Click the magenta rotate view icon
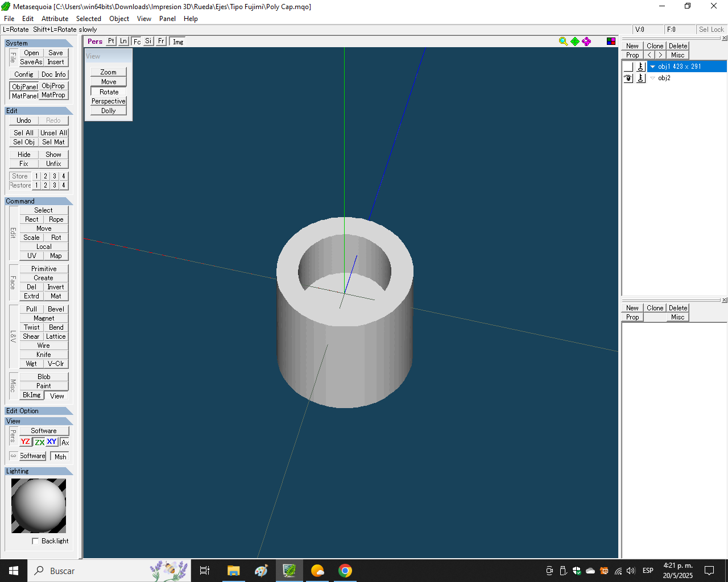The image size is (728, 582). pyautogui.click(x=586, y=41)
